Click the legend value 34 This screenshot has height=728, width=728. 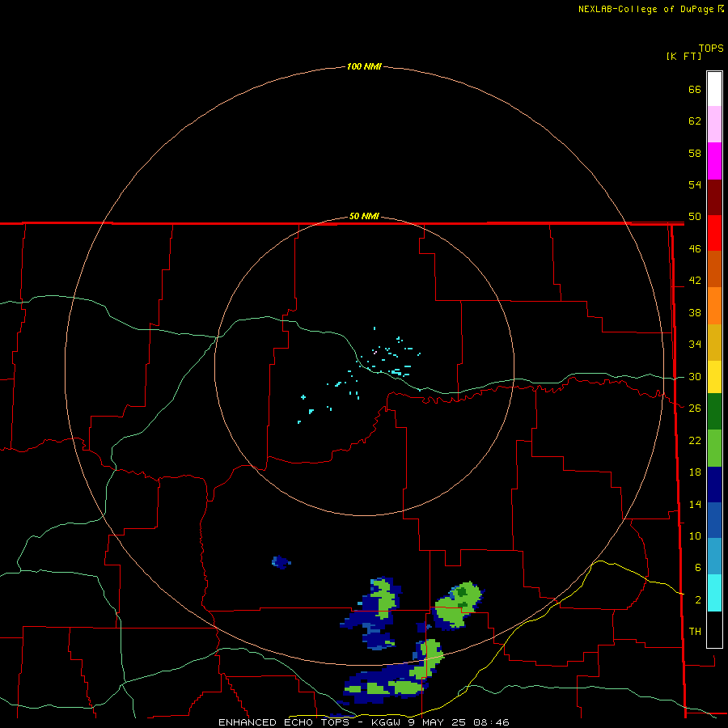695,345
